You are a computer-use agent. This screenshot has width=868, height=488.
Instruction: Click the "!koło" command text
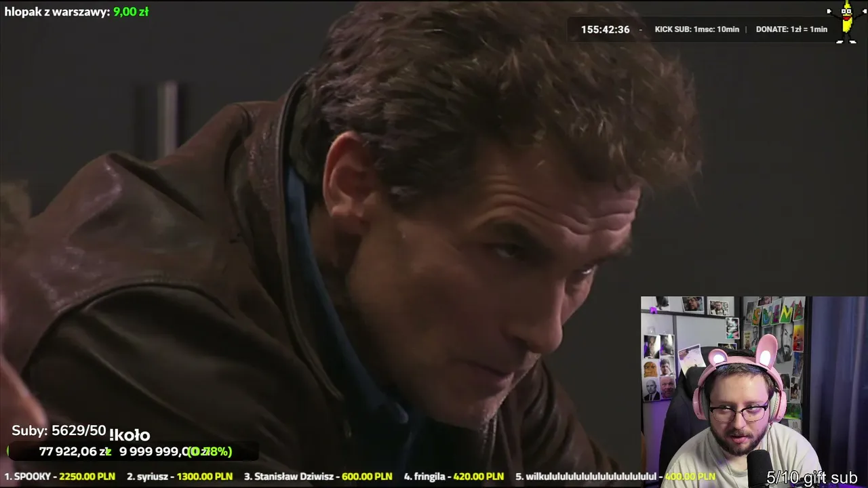coord(129,435)
